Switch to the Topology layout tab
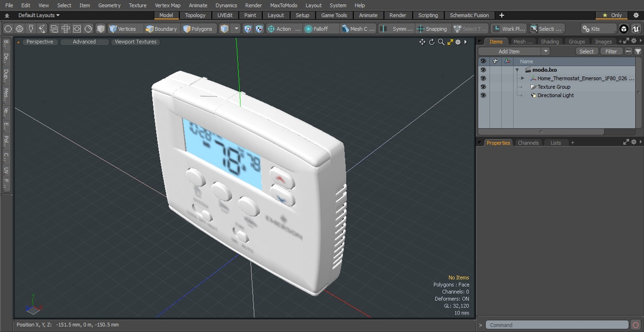Viewport: 644px width, 332px height. click(195, 15)
